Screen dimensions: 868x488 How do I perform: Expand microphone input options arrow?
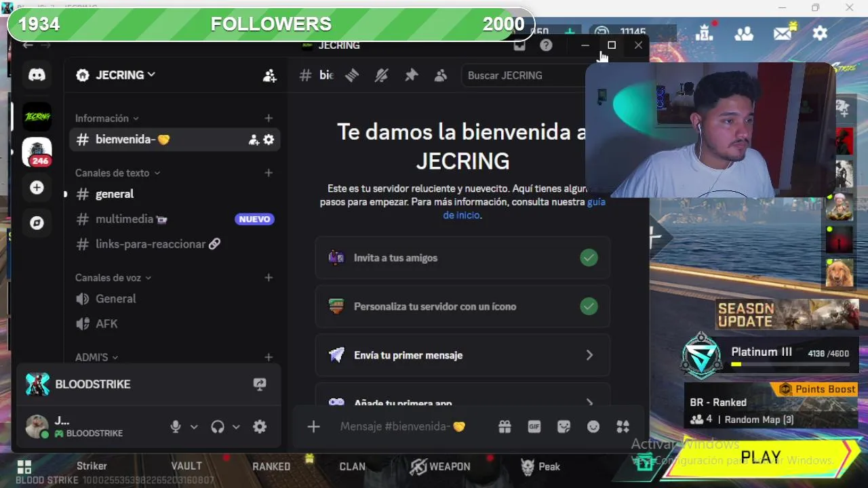click(194, 426)
